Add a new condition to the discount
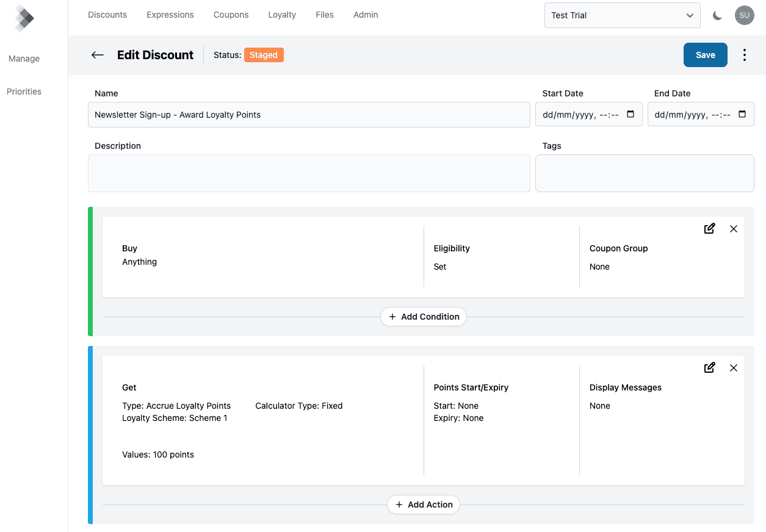 click(x=423, y=317)
